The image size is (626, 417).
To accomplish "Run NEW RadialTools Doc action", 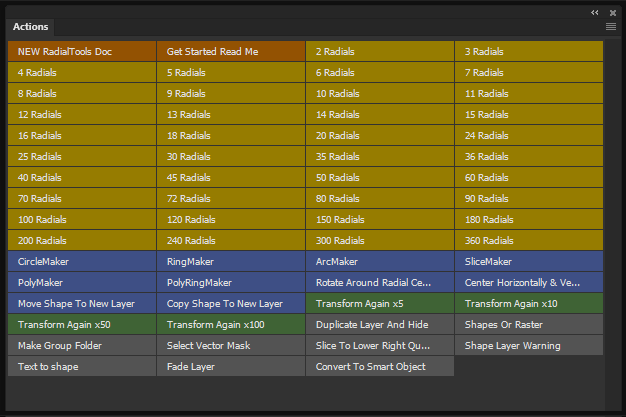I will coord(82,51).
